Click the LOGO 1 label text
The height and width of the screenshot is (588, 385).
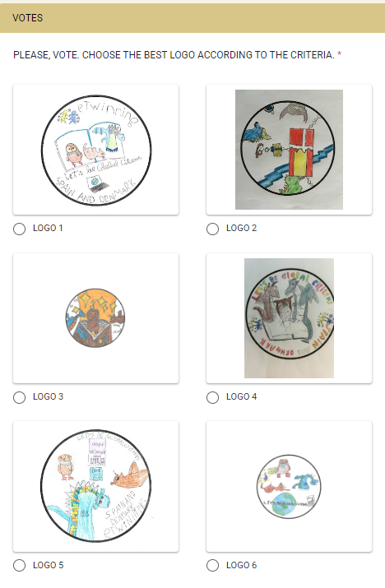(48, 228)
